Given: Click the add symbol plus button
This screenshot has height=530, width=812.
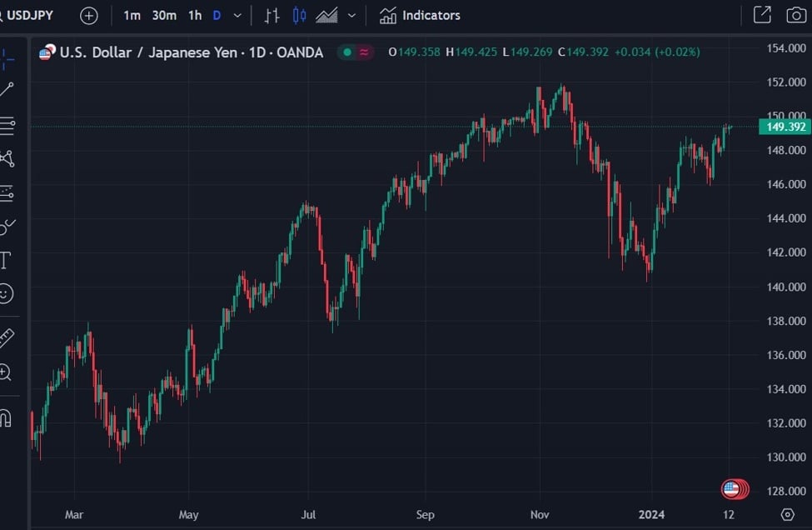Looking at the screenshot, I should coord(88,16).
